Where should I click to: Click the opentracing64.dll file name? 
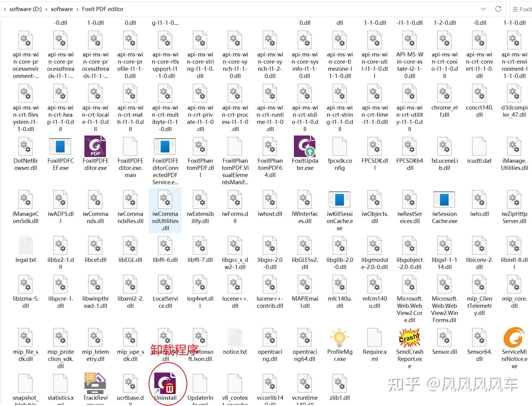pyautogui.click(x=305, y=355)
